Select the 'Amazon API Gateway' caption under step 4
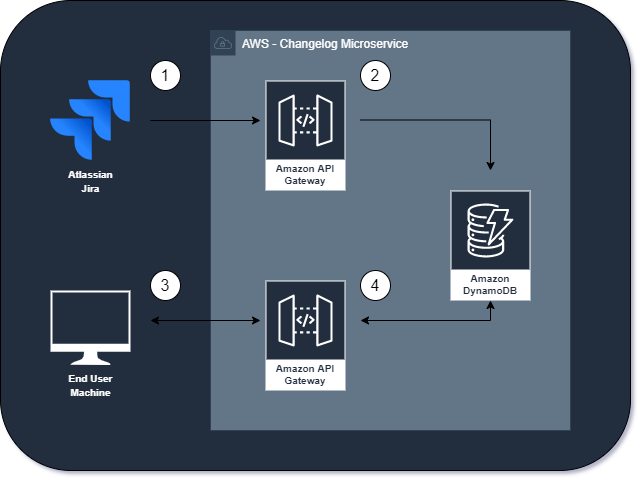 coord(305,375)
